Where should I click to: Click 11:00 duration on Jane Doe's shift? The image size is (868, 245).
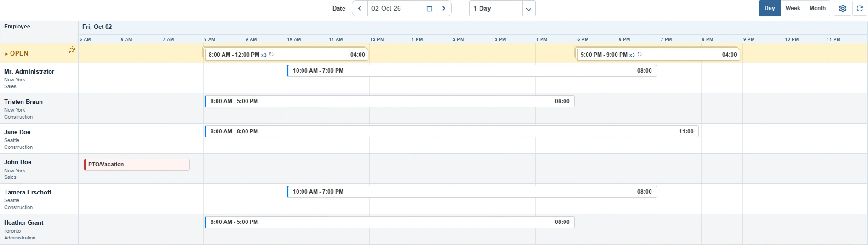686,131
